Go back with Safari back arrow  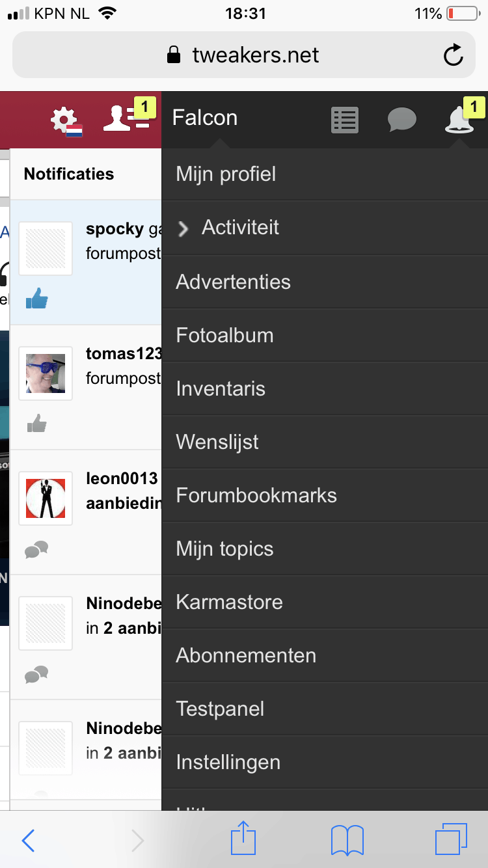pyautogui.click(x=28, y=841)
